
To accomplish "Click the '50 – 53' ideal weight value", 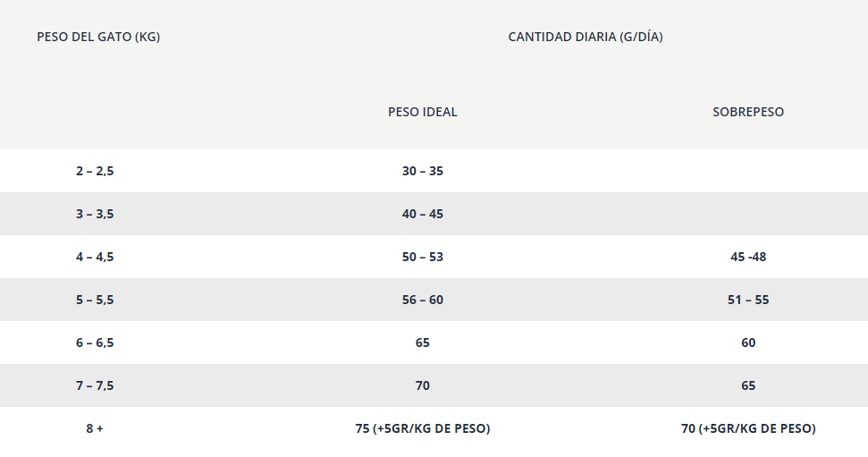I will click(x=423, y=257).
